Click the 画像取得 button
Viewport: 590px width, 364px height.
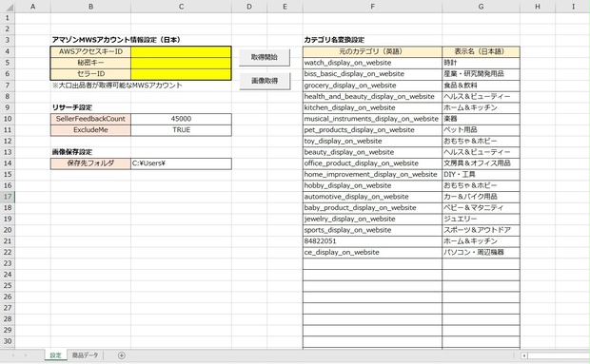click(x=265, y=81)
